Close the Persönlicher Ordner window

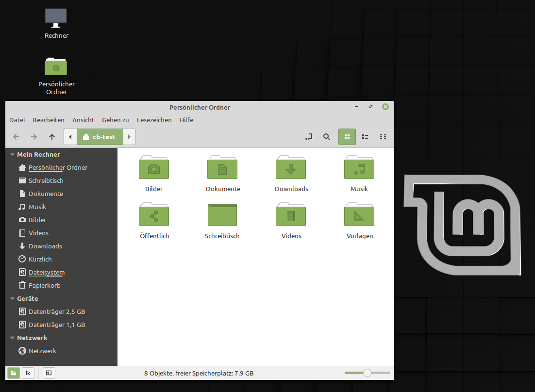[385, 107]
